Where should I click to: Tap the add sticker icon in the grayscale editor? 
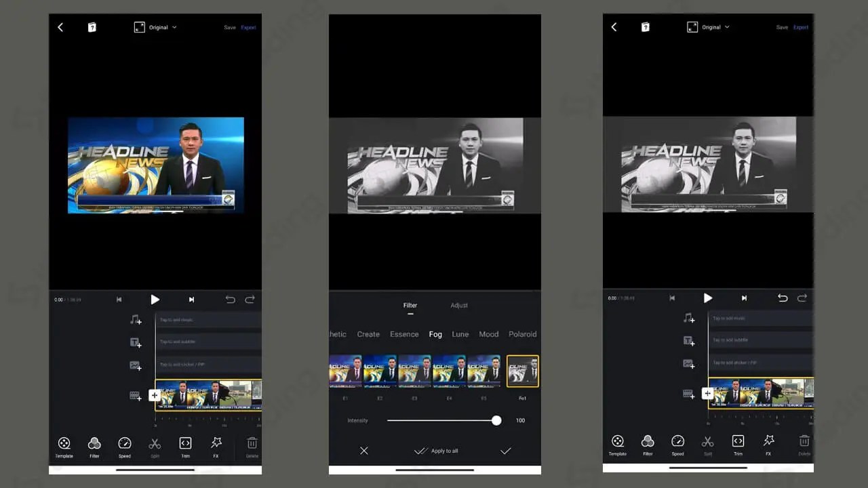pos(689,363)
